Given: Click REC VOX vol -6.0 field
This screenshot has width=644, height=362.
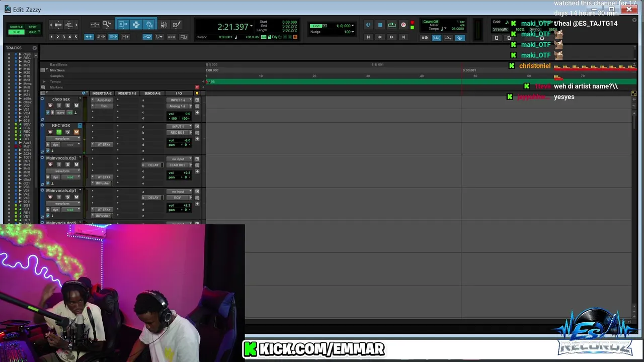Looking at the screenshot, I should (x=179, y=140).
